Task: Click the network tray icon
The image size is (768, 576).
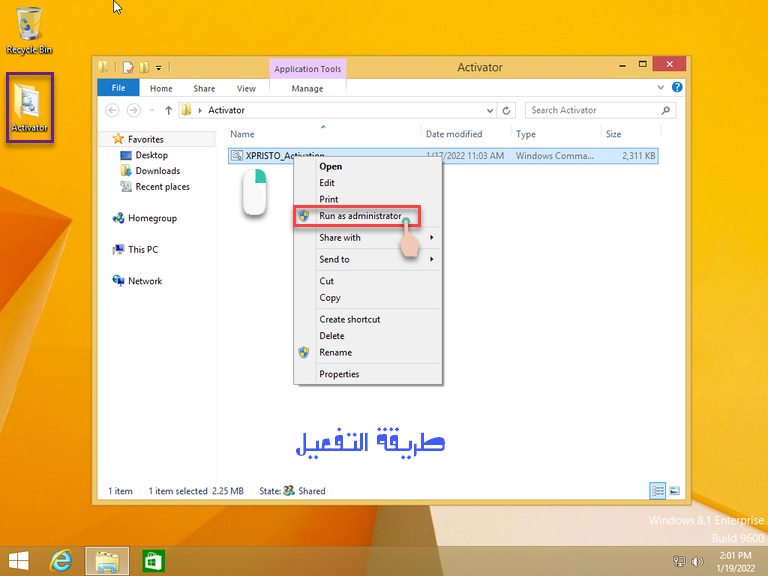Action: [679, 562]
